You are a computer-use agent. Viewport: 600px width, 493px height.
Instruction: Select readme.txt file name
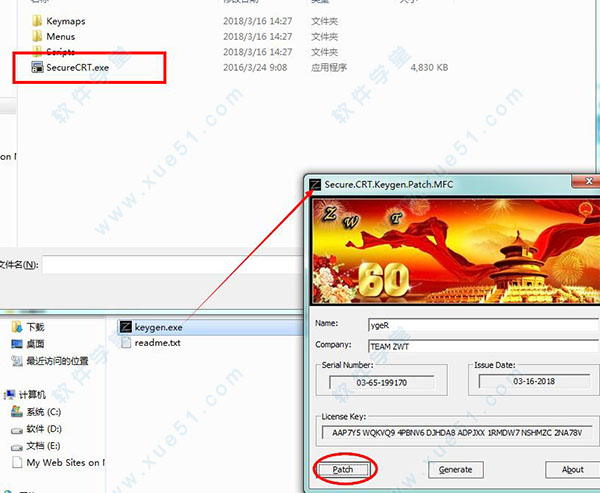point(157,343)
